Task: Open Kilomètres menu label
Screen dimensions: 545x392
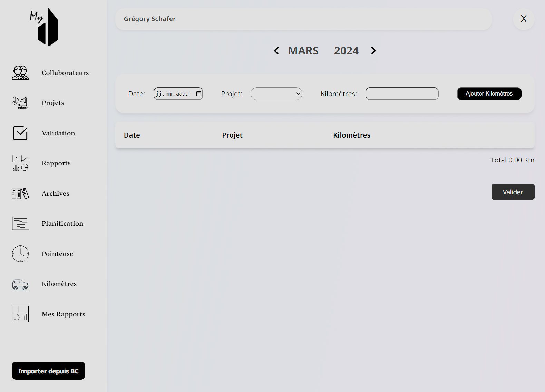Action: 59,284
